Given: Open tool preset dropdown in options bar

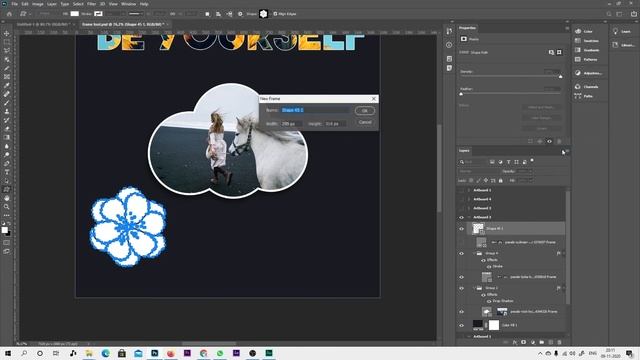Looking at the screenshot, I should (25, 14).
